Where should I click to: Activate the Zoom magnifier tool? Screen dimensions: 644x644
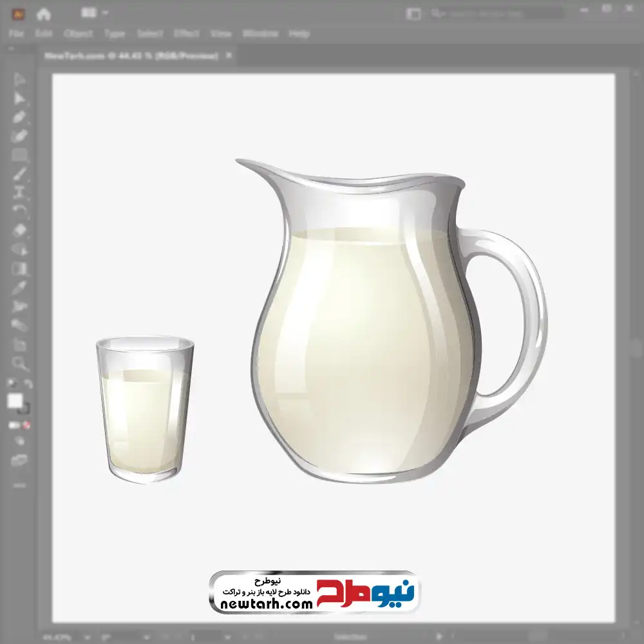(19, 363)
